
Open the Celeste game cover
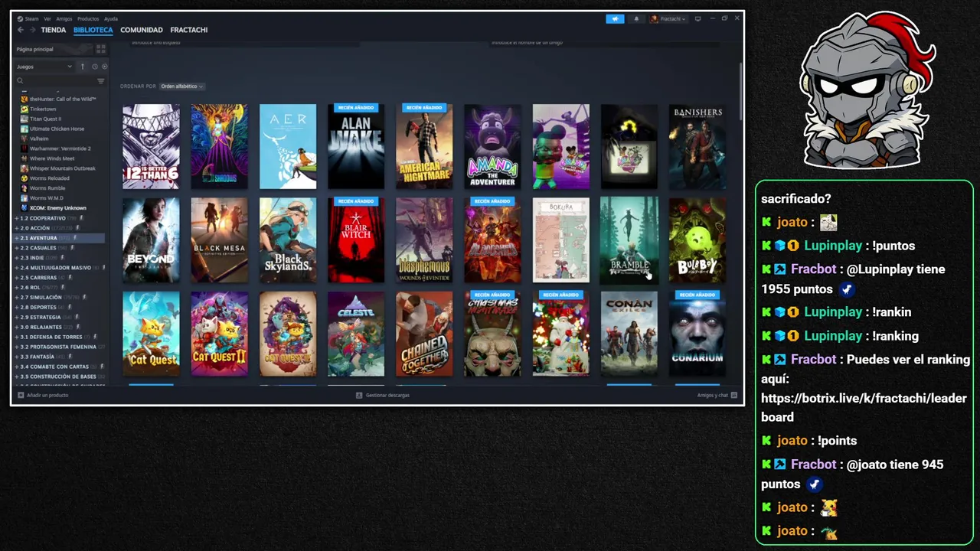[356, 334]
